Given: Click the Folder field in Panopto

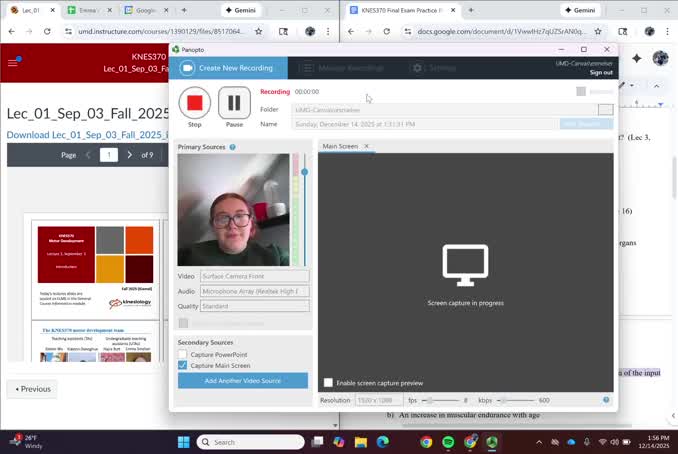Looking at the screenshot, I should (x=445, y=110).
